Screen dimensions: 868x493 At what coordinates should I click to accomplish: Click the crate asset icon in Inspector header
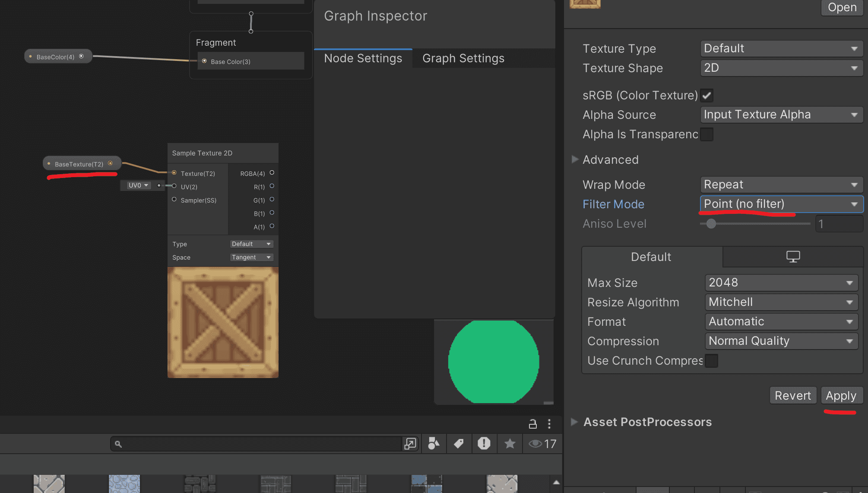(585, 4)
